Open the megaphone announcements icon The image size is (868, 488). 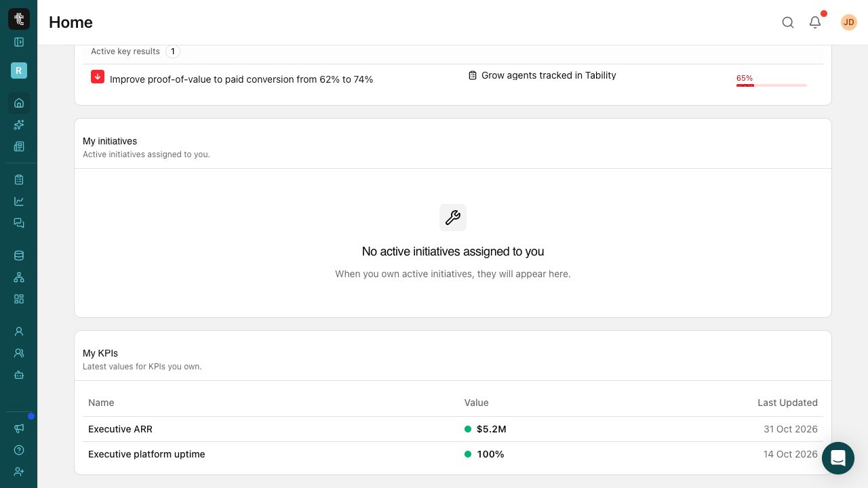click(19, 428)
